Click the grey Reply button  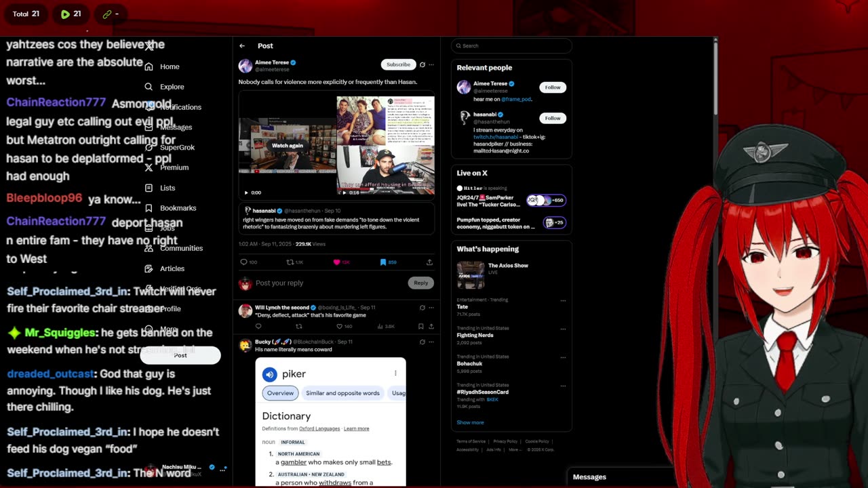click(421, 283)
